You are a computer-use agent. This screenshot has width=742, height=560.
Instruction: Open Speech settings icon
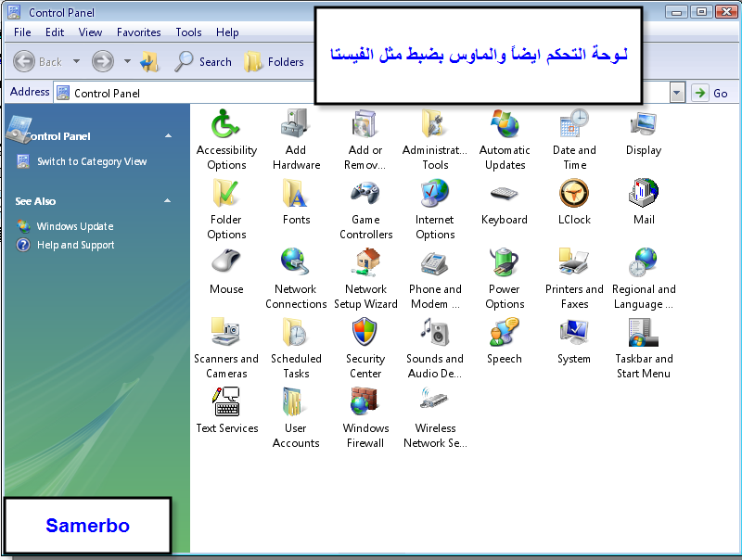click(x=505, y=333)
